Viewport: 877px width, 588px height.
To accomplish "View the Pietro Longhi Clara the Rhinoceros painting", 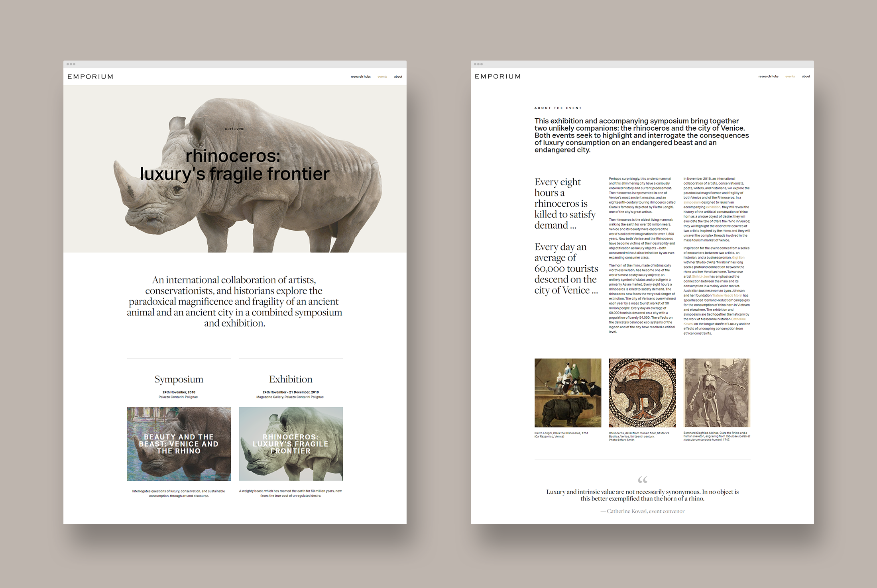I will tap(568, 393).
